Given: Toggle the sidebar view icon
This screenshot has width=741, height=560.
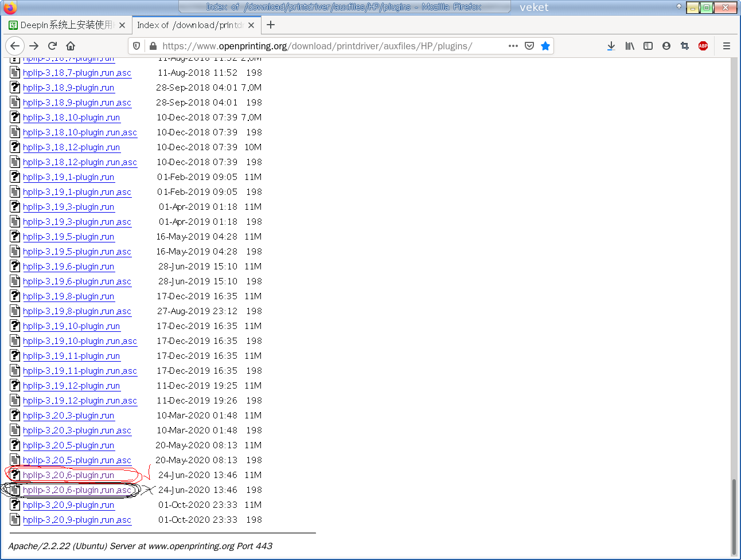Looking at the screenshot, I should pos(648,46).
